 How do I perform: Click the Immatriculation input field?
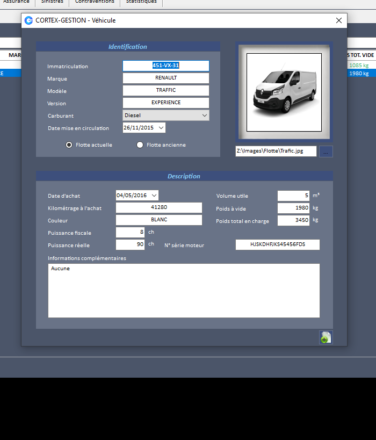pos(166,66)
